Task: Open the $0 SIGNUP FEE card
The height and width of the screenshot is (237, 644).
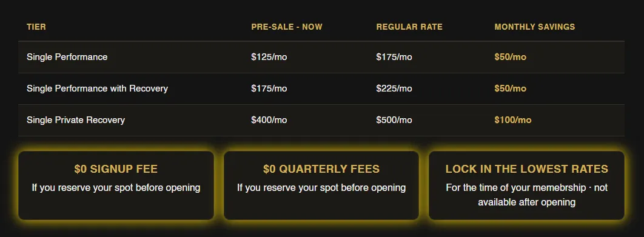Action: pyautogui.click(x=116, y=185)
